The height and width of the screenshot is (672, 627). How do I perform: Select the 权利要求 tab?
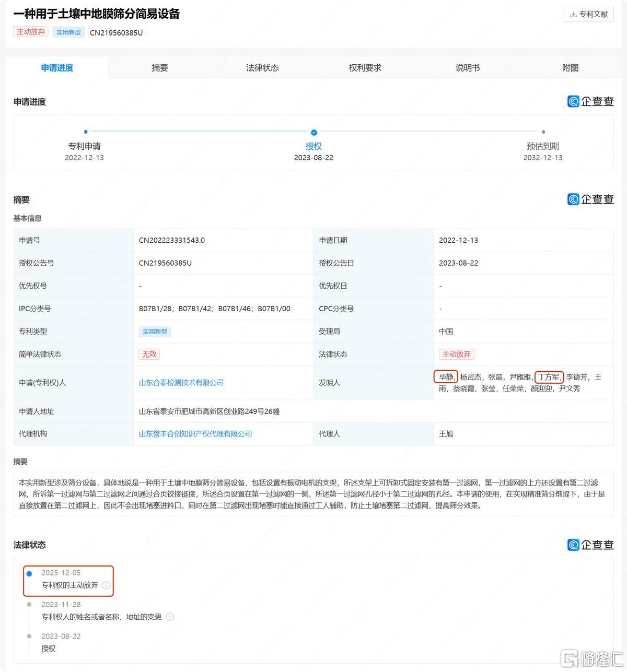pos(365,68)
